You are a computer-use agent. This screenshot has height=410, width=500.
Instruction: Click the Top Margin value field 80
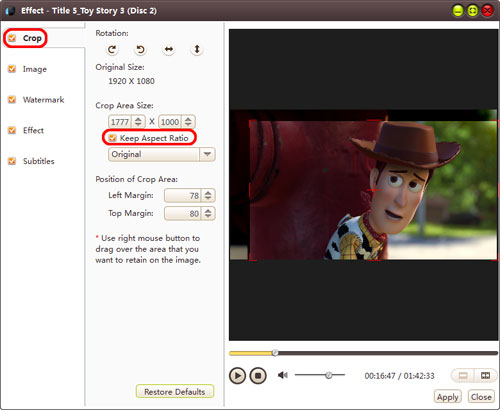pyautogui.click(x=183, y=213)
